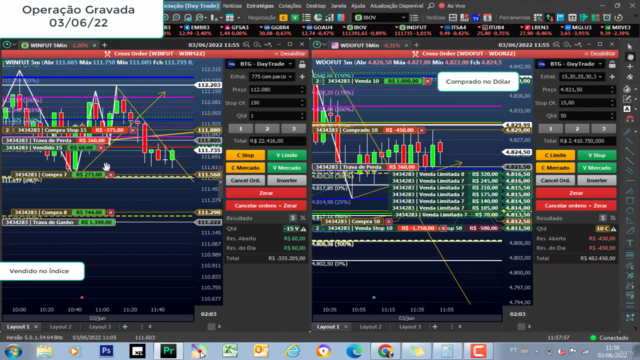Click the Qtd field showing 50

(587, 116)
